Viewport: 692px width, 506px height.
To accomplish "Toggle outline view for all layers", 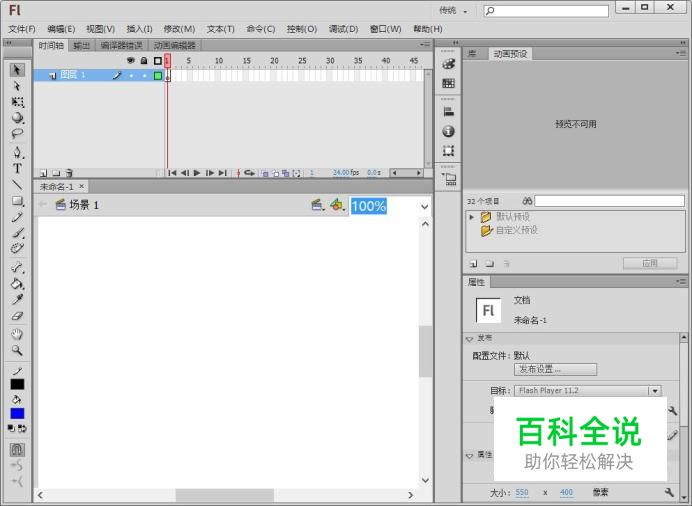I will pos(158,61).
